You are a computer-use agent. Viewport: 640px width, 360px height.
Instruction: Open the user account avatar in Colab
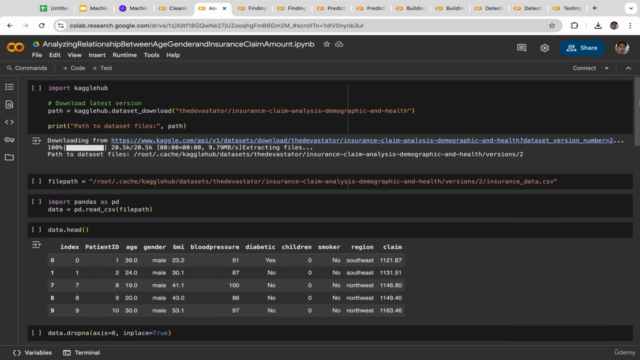pos(622,48)
